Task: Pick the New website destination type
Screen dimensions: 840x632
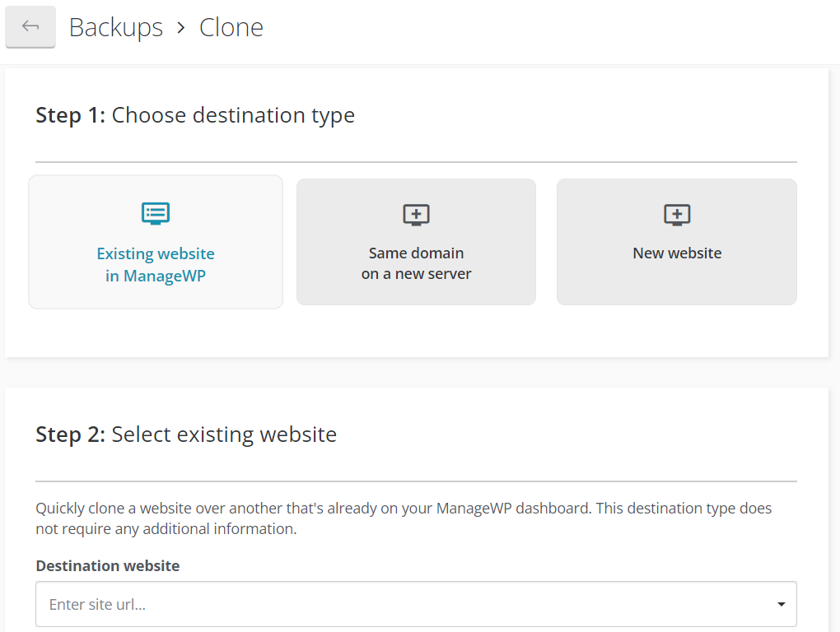Action: [677, 242]
